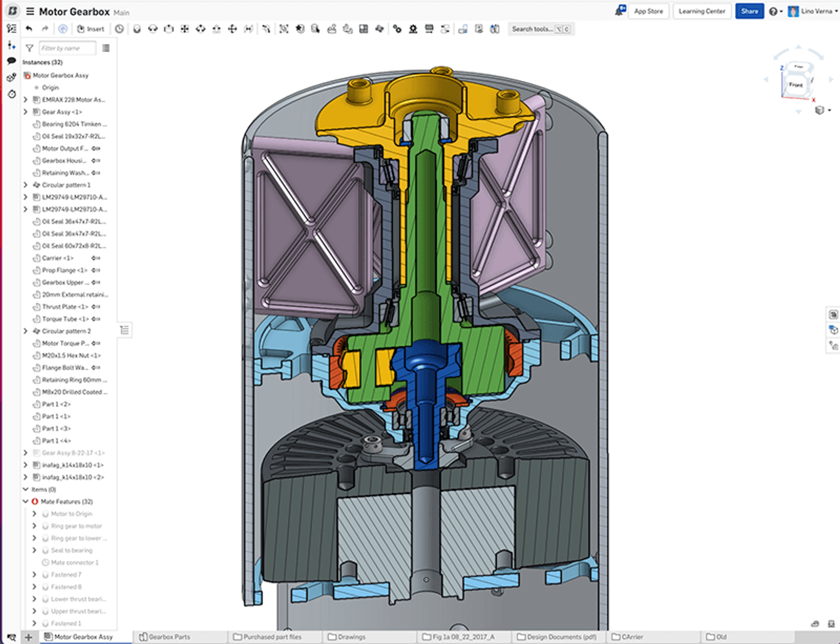Click the blue Share button

click(x=750, y=11)
